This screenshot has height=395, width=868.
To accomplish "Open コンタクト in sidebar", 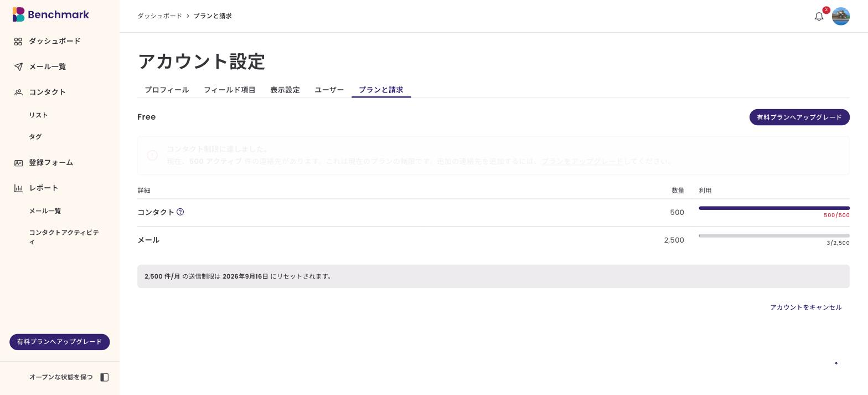I will (48, 92).
